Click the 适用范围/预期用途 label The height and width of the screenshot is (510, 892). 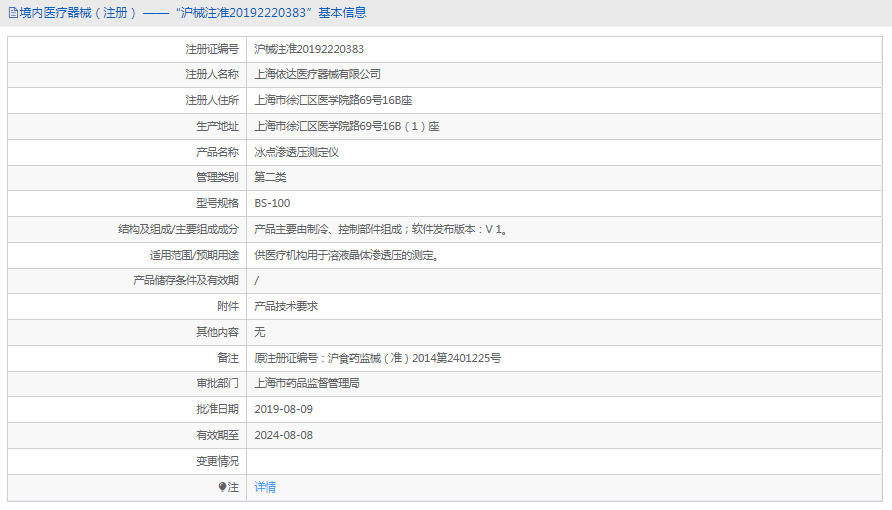tap(194, 255)
